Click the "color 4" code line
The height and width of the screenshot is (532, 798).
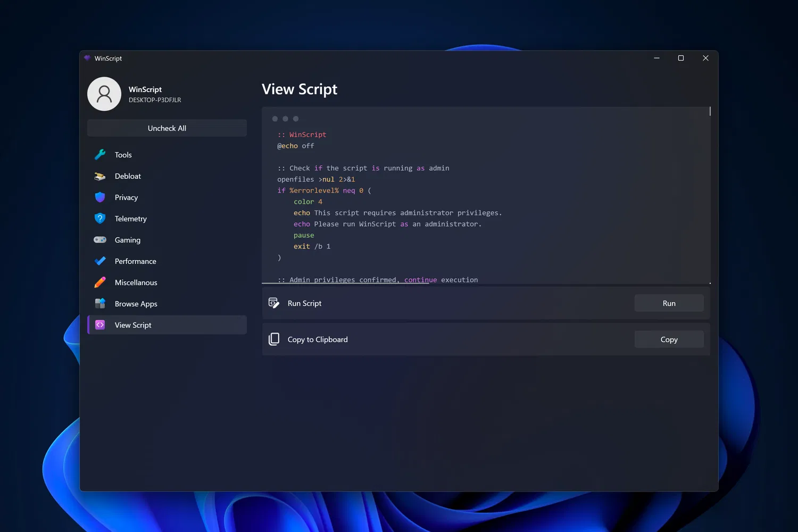pyautogui.click(x=308, y=202)
